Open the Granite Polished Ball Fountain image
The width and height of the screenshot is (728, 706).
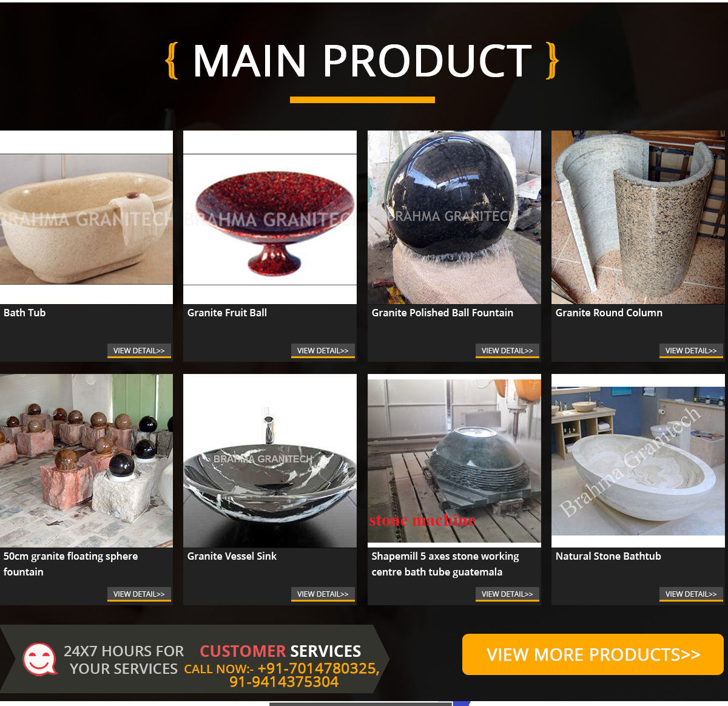454,217
